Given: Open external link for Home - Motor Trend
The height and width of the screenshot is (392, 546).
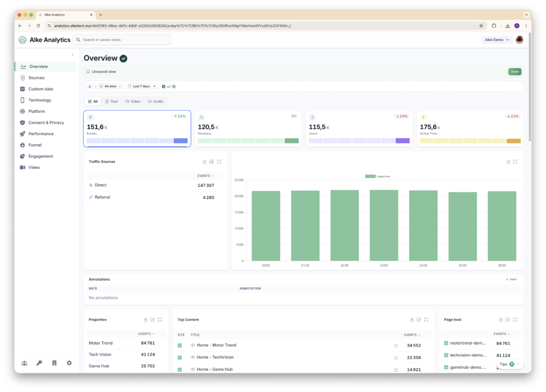Looking at the screenshot, I should point(396,345).
